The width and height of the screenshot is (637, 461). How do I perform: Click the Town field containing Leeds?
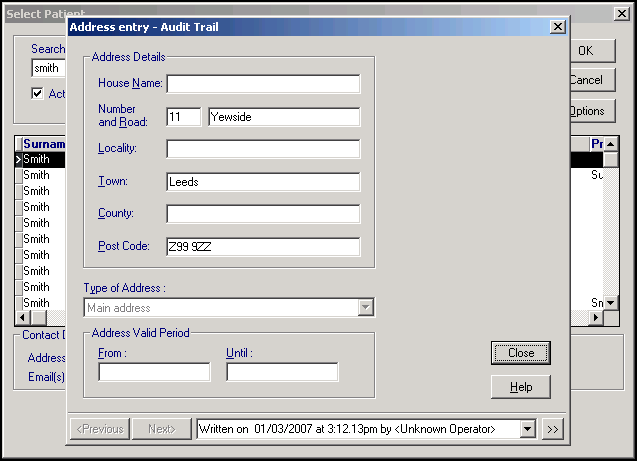coord(263,182)
